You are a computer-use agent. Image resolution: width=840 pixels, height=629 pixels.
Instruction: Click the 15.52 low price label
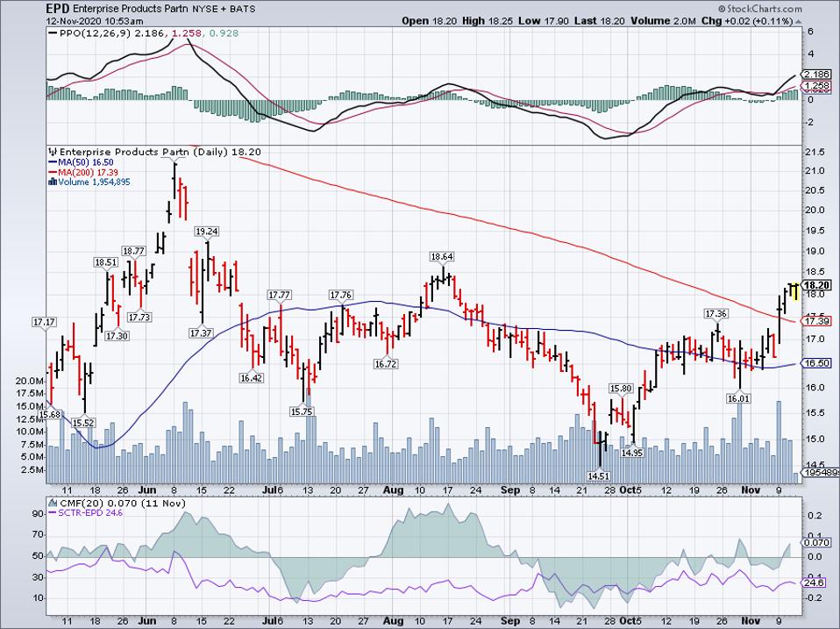coord(83,423)
